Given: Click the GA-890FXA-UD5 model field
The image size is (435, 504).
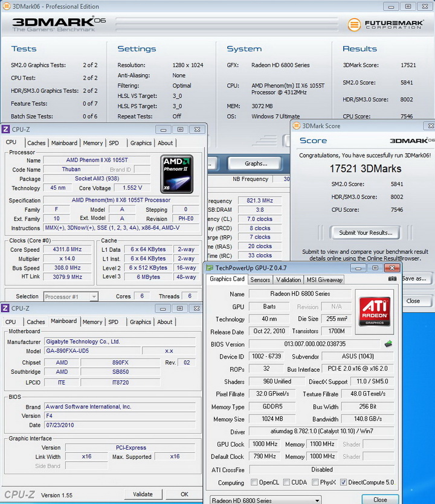Looking at the screenshot, I should tap(92, 351).
